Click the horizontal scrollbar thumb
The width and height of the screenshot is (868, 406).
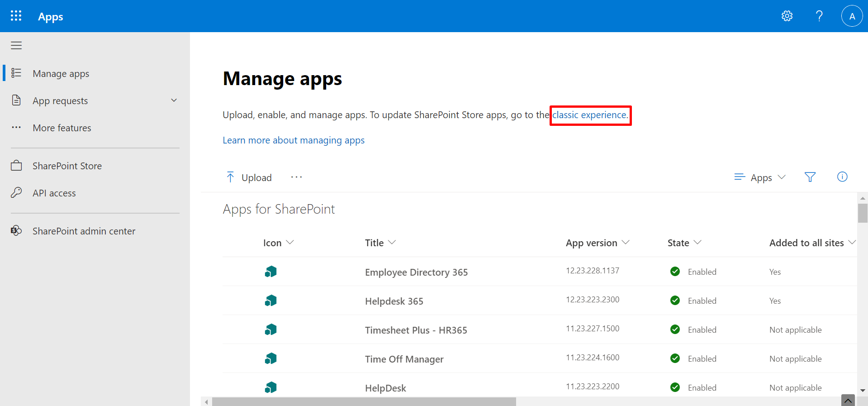pyautogui.click(x=364, y=401)
